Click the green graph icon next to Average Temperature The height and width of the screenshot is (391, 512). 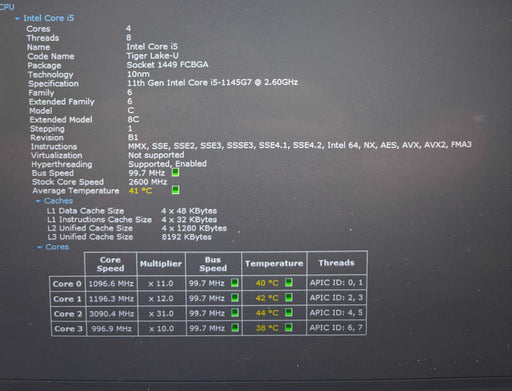pos(175,190)
